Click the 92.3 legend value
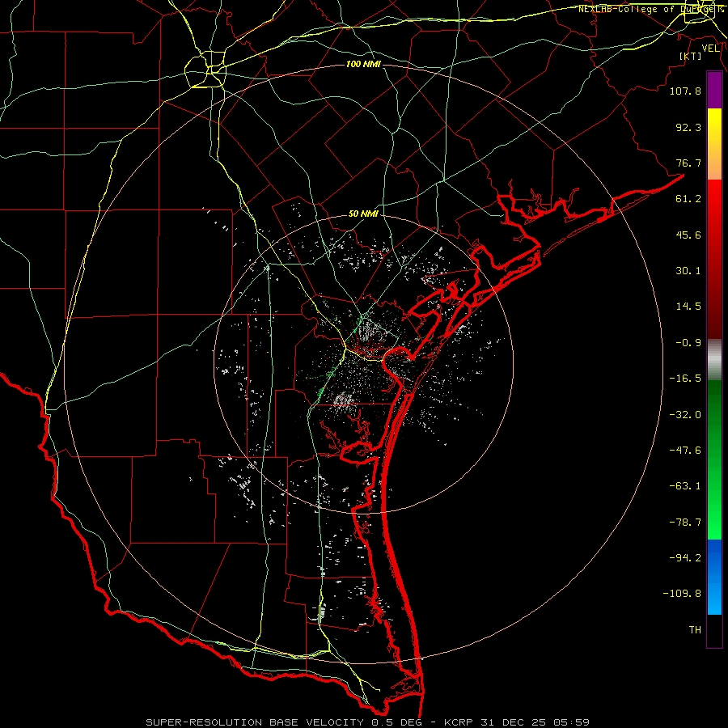 [688, 127]
